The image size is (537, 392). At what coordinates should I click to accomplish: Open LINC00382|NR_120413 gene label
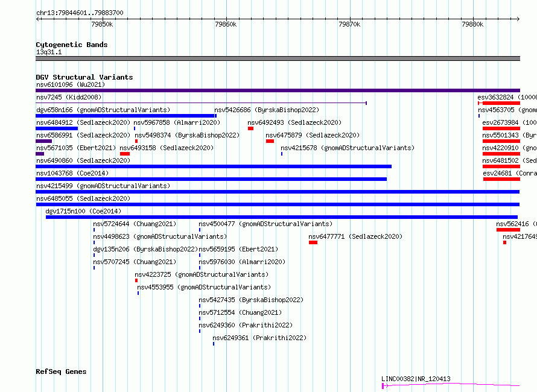(416, 379)
